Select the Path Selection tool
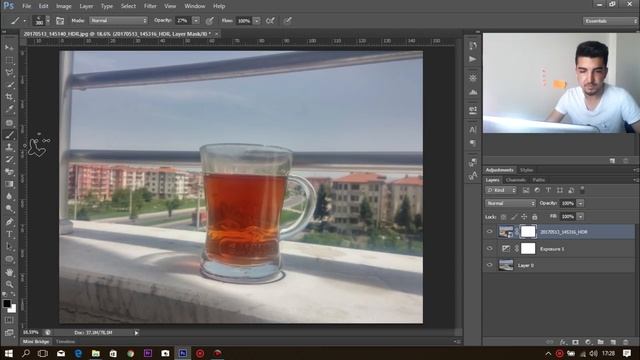The width and height of the screenshot is (640, 360). click(9, 247)
